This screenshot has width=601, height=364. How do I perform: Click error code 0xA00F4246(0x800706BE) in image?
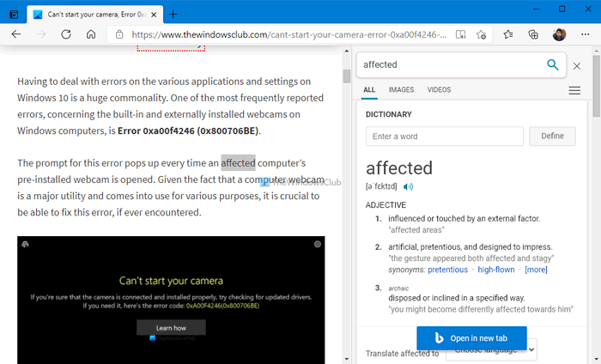(x=222, y=306)
